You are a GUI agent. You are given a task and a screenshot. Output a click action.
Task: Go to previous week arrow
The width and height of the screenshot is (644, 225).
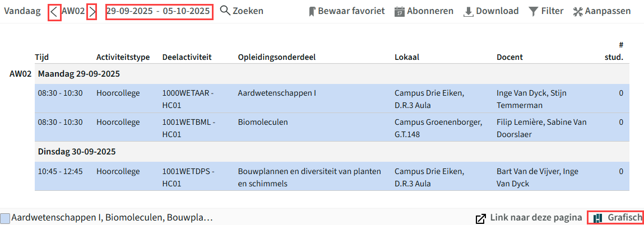(54, 12)
